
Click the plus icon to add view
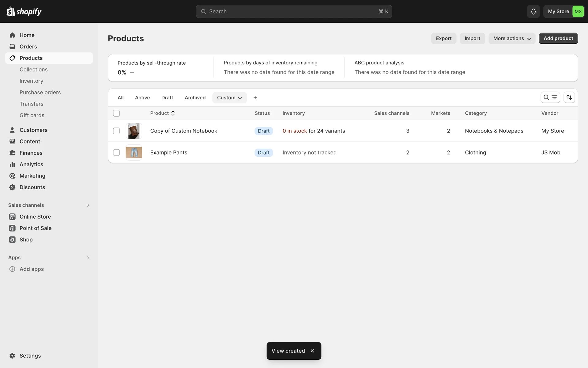pos(255,98)
